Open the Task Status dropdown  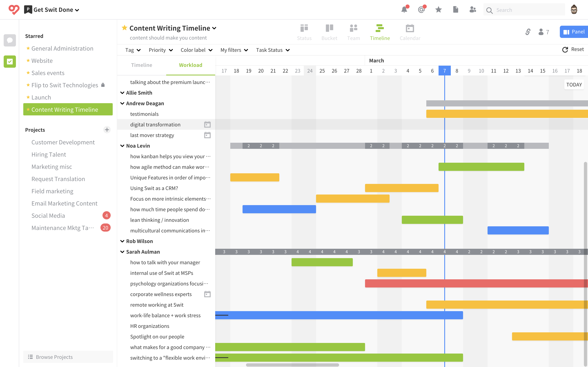pos(273,50)
